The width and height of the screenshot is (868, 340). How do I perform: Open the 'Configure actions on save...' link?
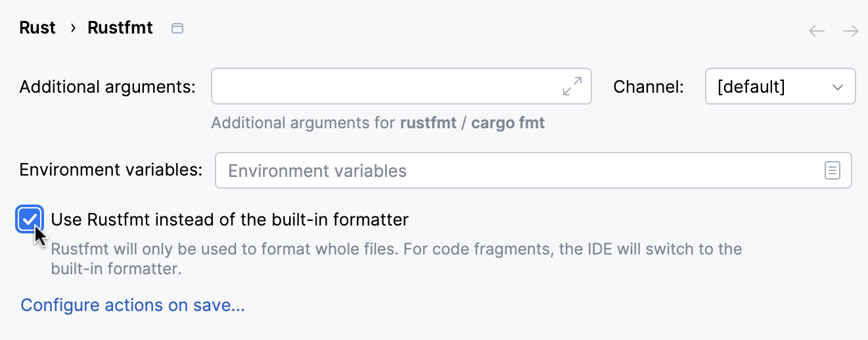133,305
